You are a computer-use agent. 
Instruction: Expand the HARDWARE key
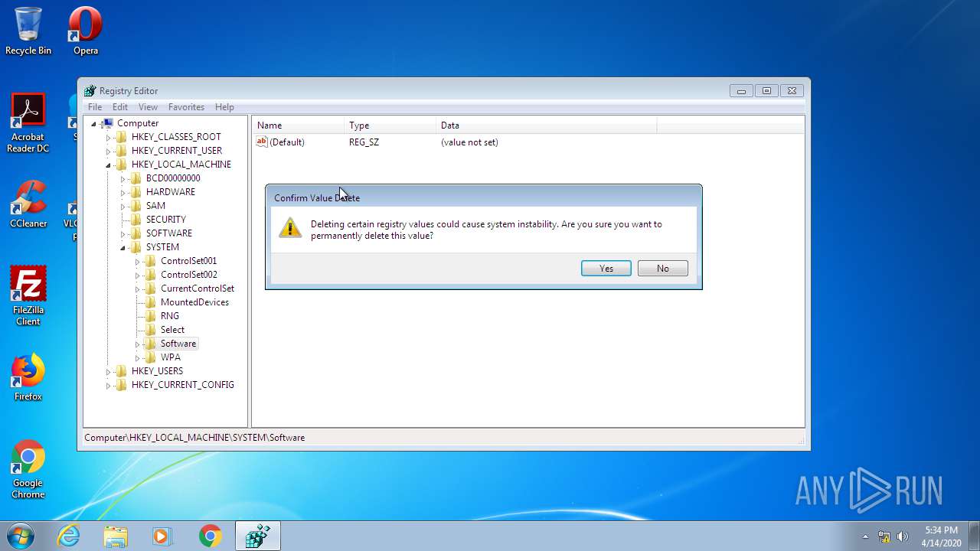123,192
